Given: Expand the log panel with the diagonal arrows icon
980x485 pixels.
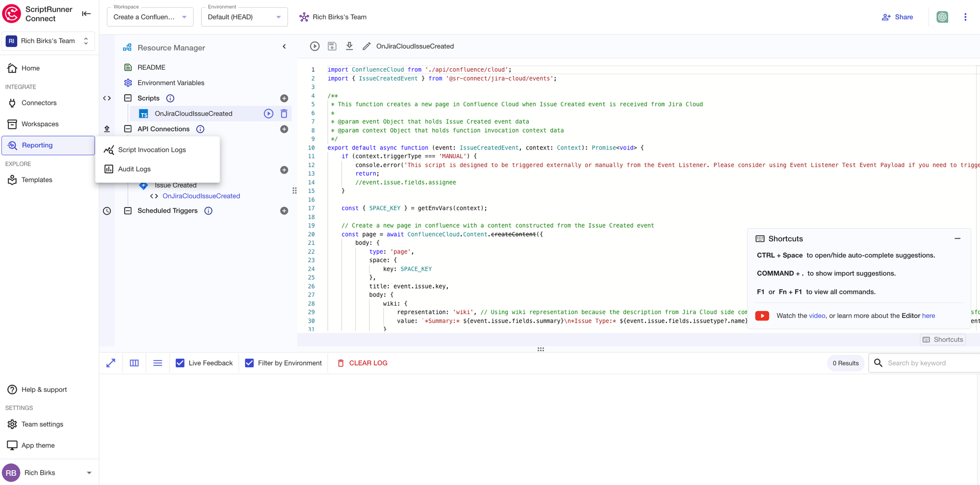Looking at the screenshot, I should (x=111, y=363).
